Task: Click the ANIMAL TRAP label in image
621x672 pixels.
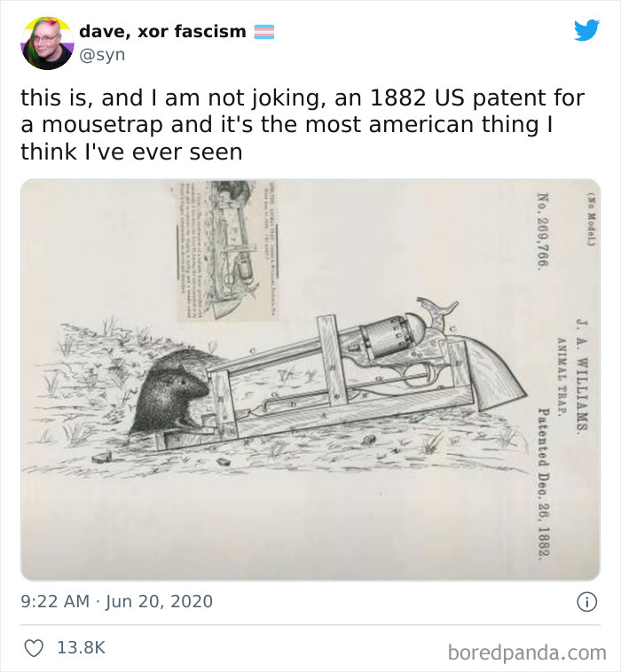Action: tap(561, 376)
